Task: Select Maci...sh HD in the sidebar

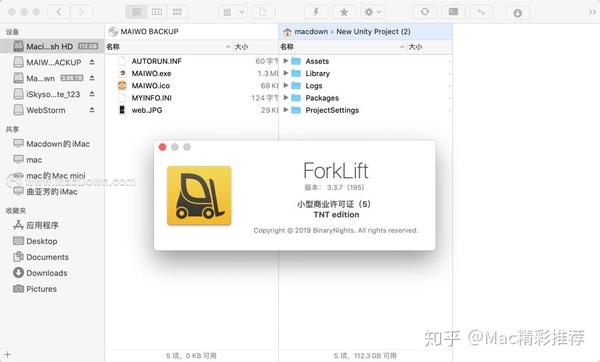Action: tap(52, 46)
